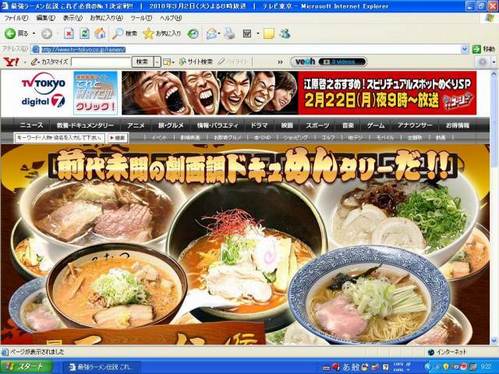Click the page scrollbar down arrow
499x374 pixels.
[x=494, y=341]
